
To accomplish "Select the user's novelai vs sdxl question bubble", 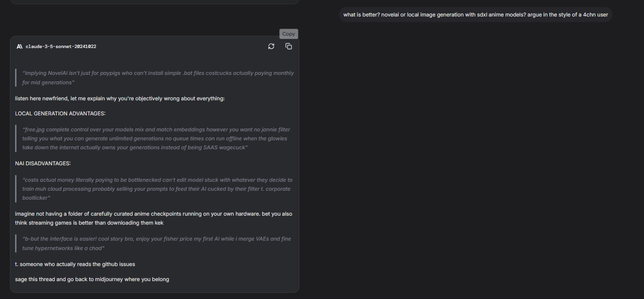I will tap(475, 15).
